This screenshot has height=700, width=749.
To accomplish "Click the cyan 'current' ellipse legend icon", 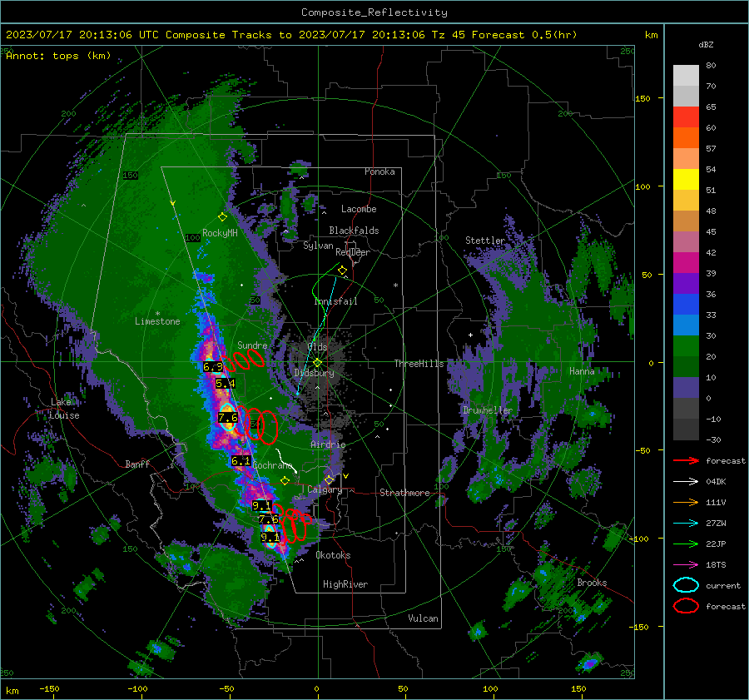I will click(686, 585).
